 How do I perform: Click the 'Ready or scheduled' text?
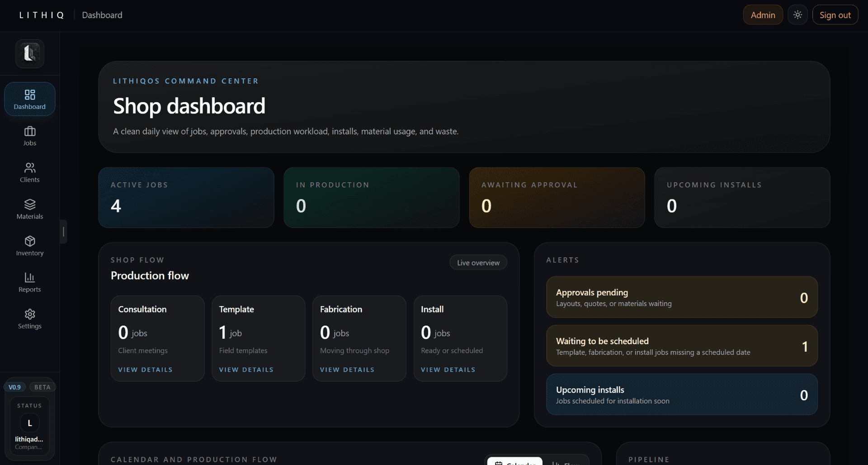point(452,351)
